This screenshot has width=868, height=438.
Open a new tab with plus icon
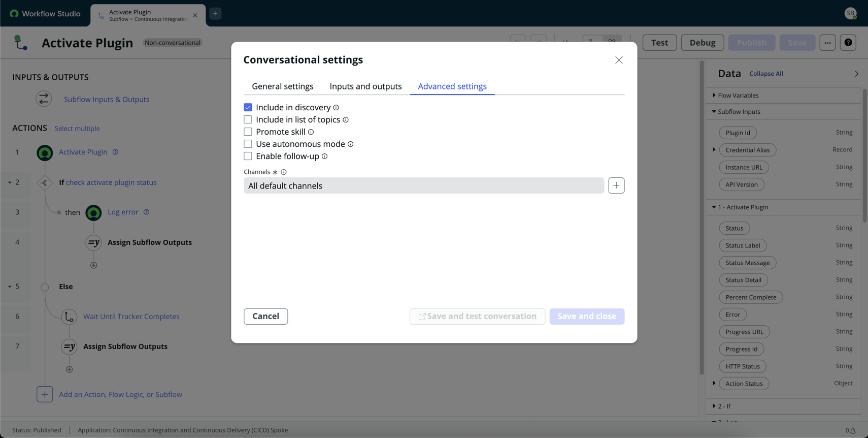(x=215, y=14)
